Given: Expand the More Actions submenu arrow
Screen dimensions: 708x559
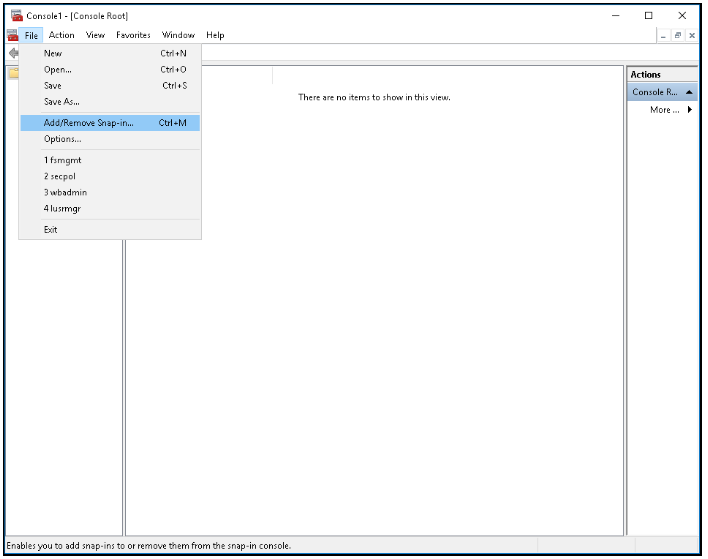Looking at the screenshot, I should coord(689,110).
